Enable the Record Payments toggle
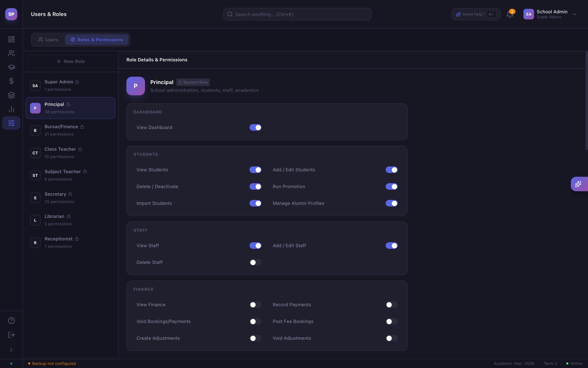The image size is (588, 368). (x=392, y=305)
